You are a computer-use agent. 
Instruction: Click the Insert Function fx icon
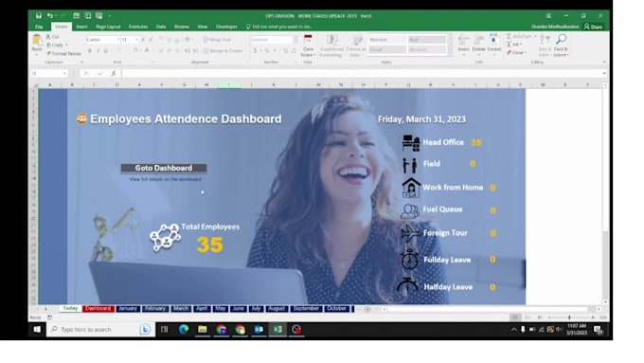114,73
